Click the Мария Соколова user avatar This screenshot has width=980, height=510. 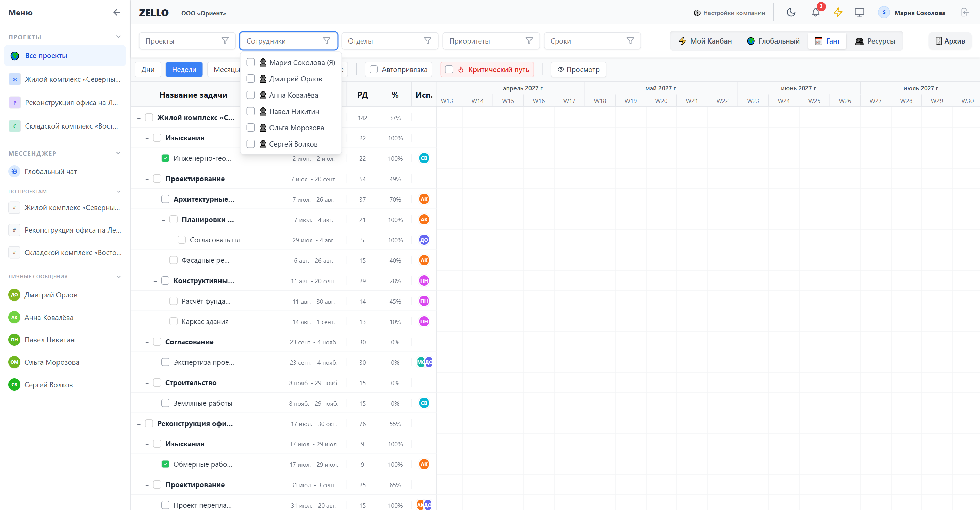pos(884,13)
